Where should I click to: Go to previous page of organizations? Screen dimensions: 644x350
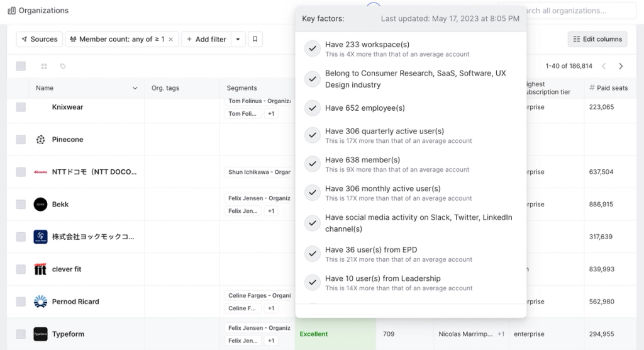point(604,66)
